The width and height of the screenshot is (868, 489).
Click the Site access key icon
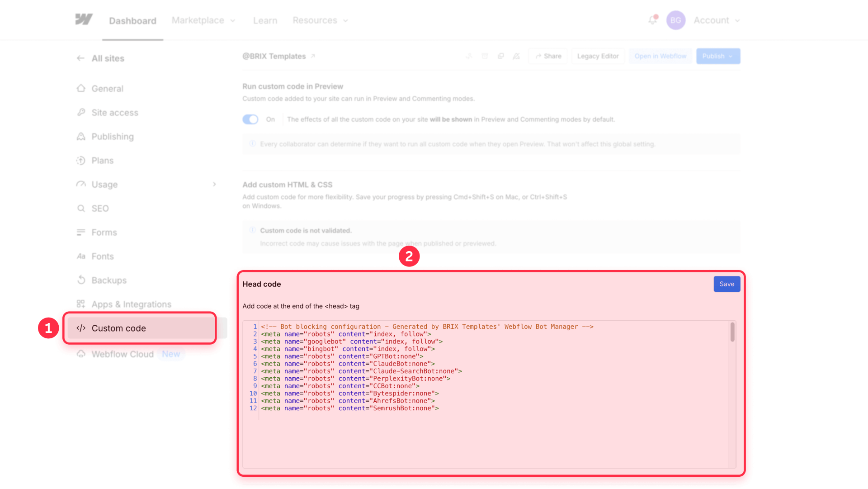(x=81, y=113)
